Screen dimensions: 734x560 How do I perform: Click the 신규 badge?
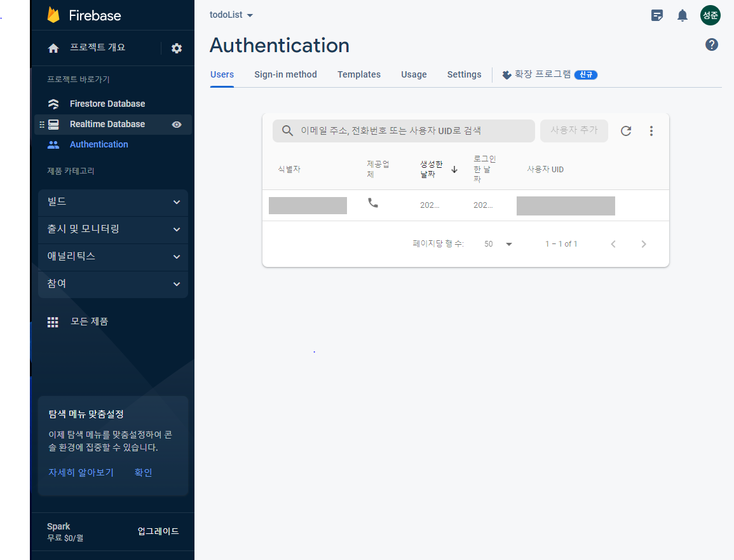(x=585, y=75)
